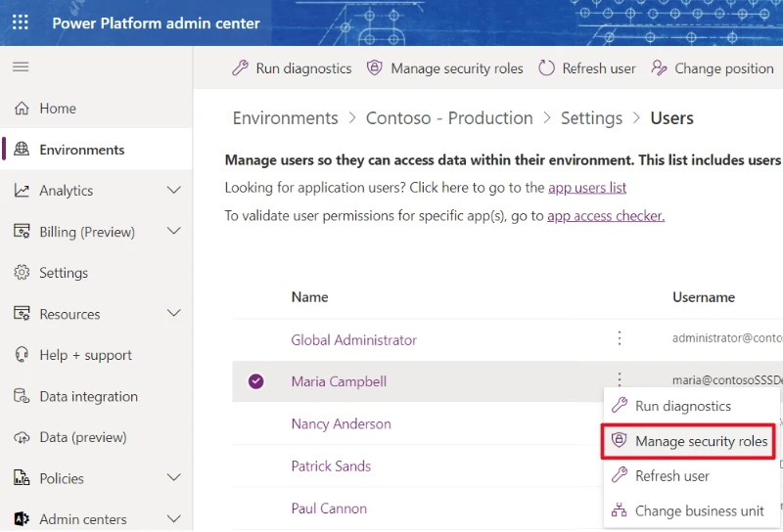Click the Billing (Preview) icon

tap(22, 231)
